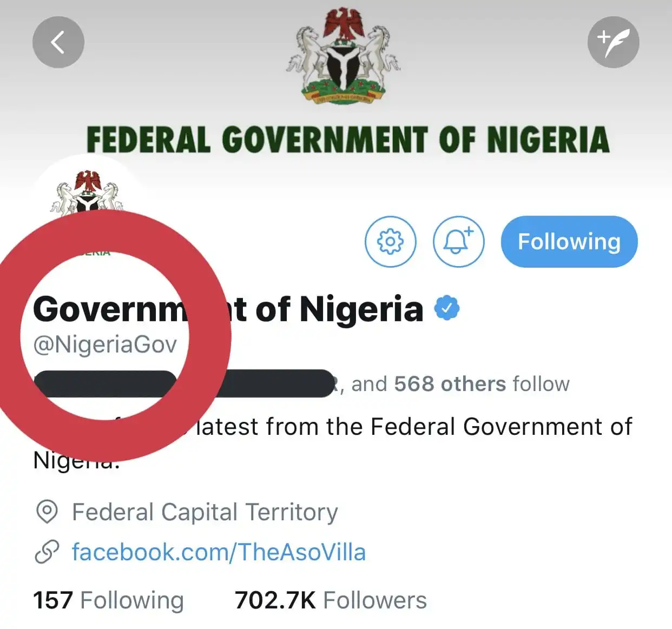This screenshot has height=629, width=672.
Task: Click the chain link icon
Action: 47,552
